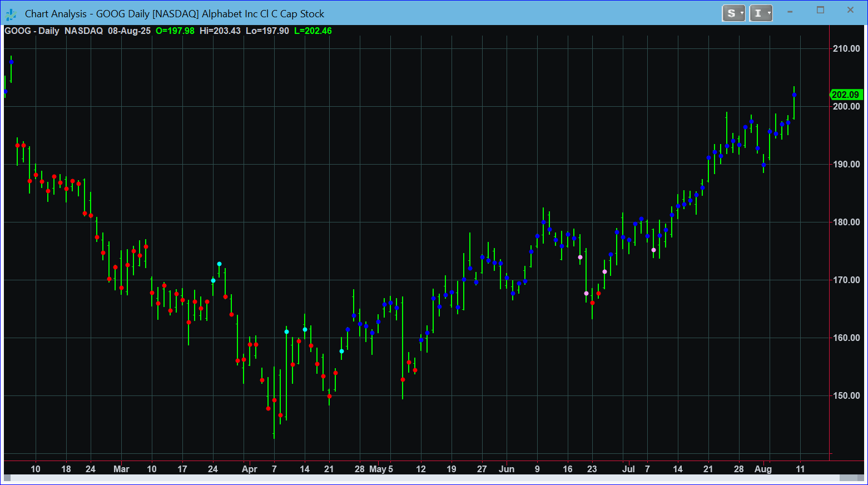Select the green 202.09 last price marker

click(846, 95)
